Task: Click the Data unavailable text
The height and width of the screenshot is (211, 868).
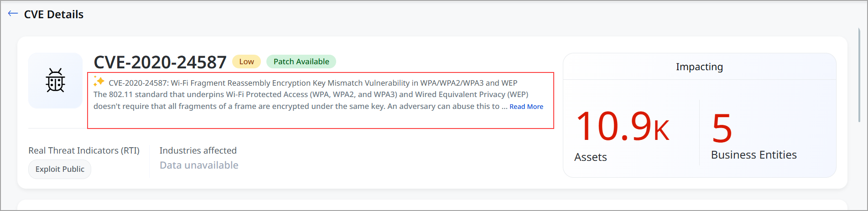Action: (x=199, y=165)
